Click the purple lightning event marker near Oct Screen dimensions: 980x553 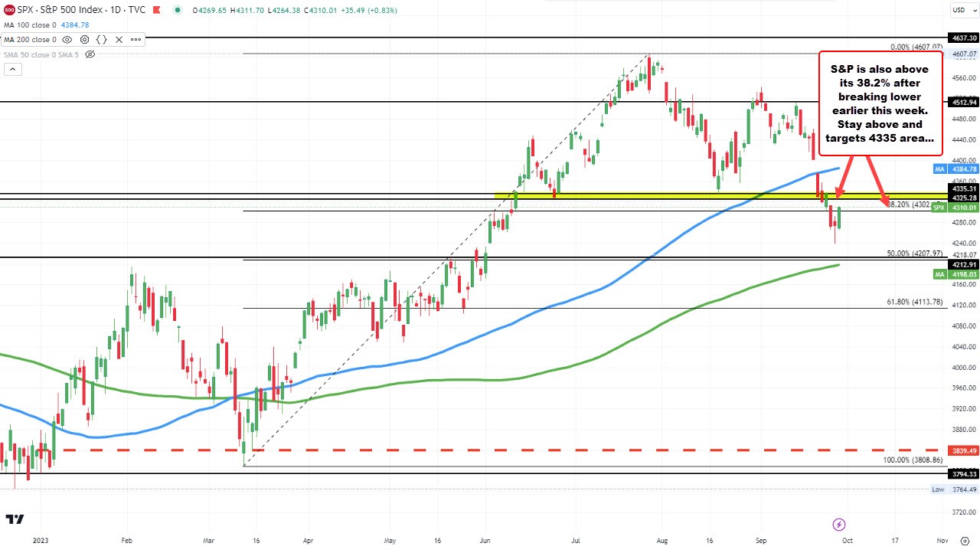839,525
